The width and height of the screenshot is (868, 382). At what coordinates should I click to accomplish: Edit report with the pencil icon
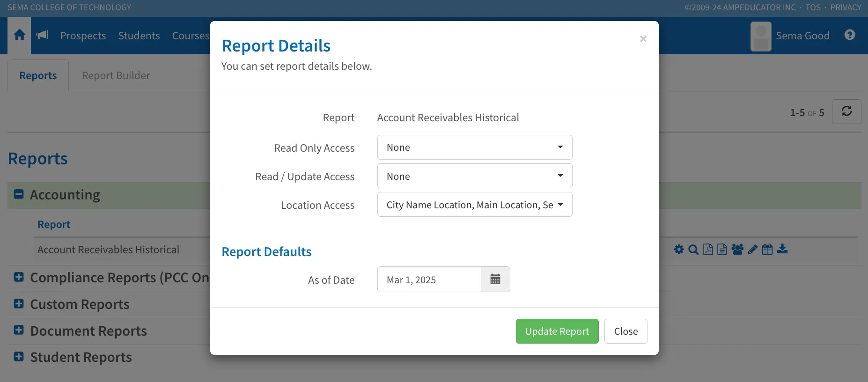[x=752, y=250]
